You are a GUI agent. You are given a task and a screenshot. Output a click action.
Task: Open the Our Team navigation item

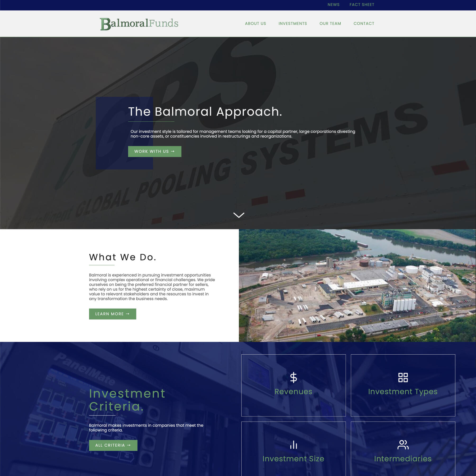point(330,23)
